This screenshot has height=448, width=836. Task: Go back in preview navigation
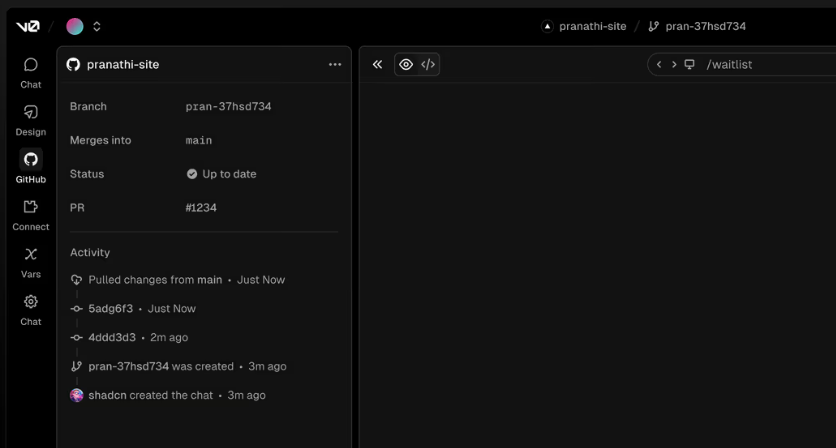pos(659,65)
